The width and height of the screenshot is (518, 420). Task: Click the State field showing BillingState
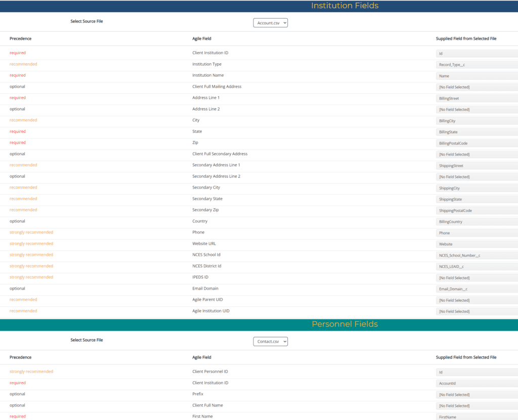pos(477,132)
